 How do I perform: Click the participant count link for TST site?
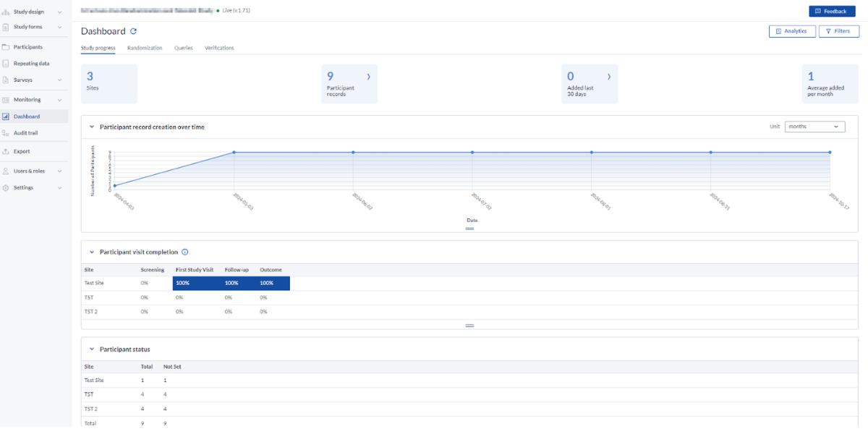pos(142,394)
